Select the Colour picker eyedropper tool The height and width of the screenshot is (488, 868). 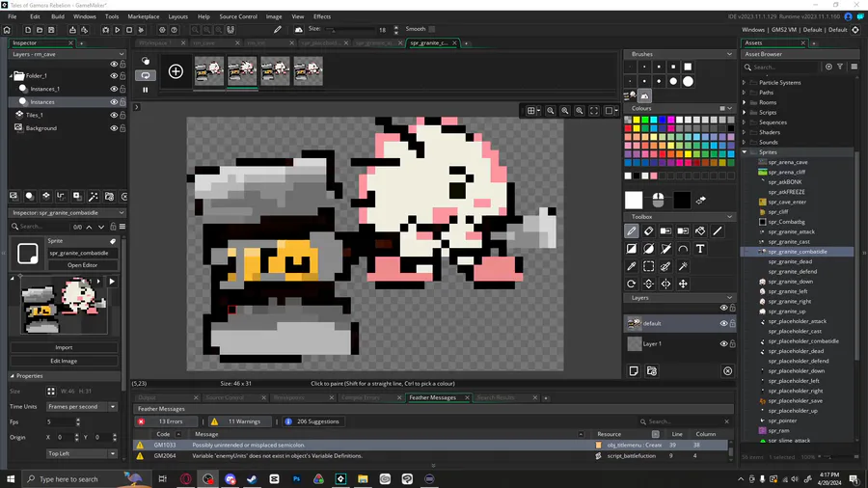[632, 267]
